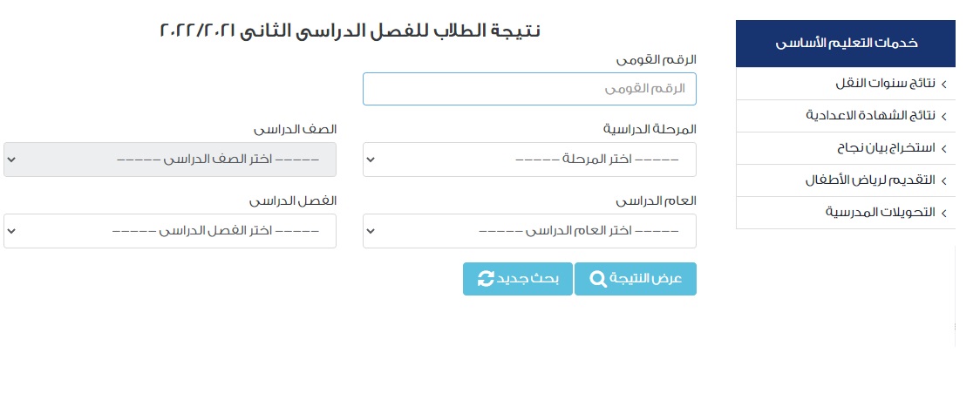Click the refresh icon on بحث جديد
This screenshot has width=980, height=394.
tap(486, 279)
